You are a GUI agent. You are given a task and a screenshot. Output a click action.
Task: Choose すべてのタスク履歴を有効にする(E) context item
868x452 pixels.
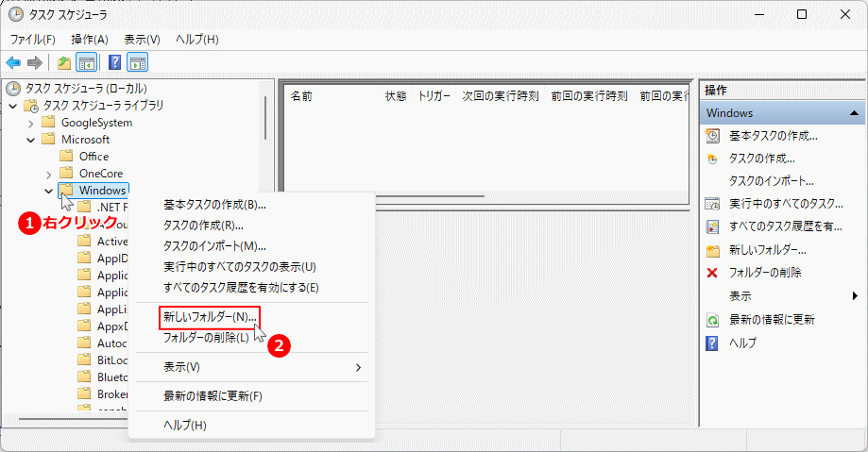[x=242, y=288]
